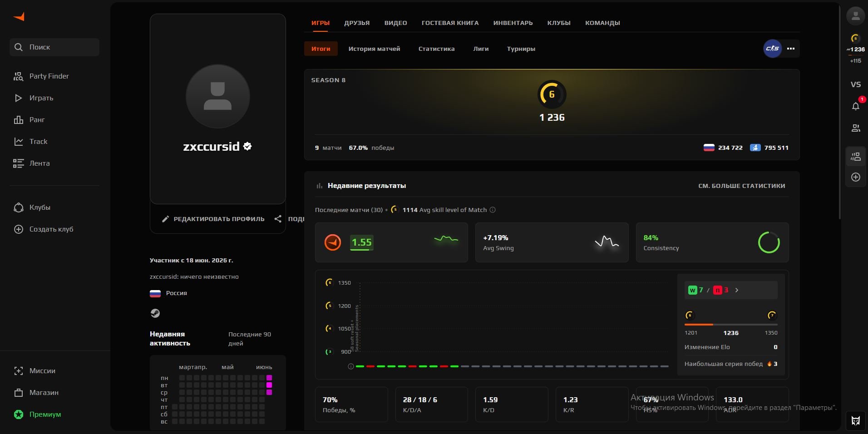Open the three-dots more games menu
The width and height of the screenshot is (868, 434).
(x=791, y=49)
